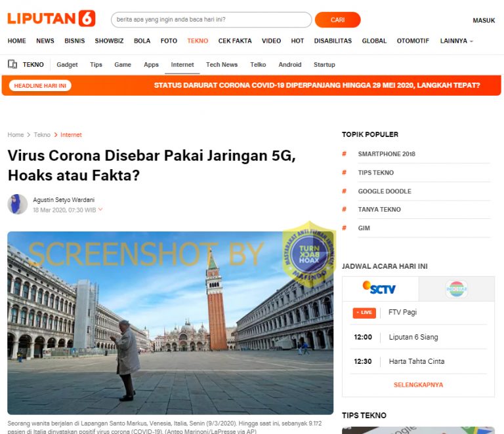Click the Tekno breadcrumb link

[x=42, y=135]
